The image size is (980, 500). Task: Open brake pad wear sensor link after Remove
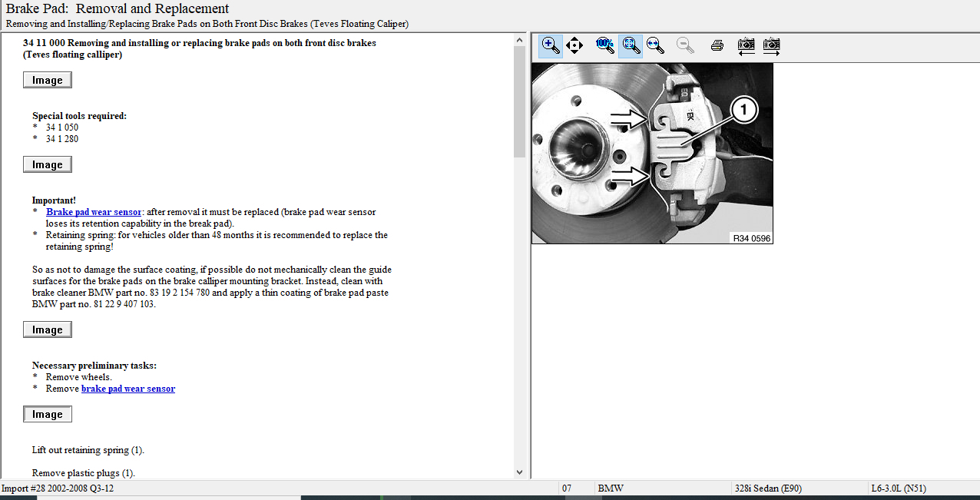128,389
